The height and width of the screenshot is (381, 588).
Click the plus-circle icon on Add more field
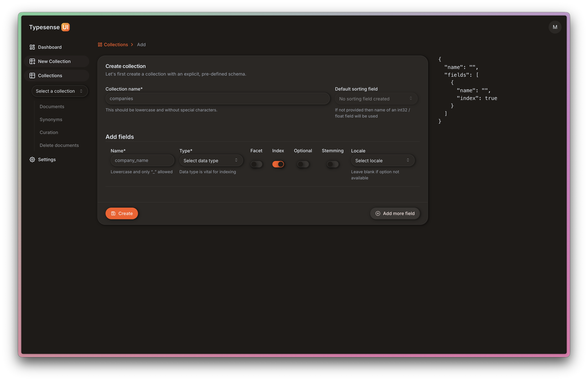[378, 213]
